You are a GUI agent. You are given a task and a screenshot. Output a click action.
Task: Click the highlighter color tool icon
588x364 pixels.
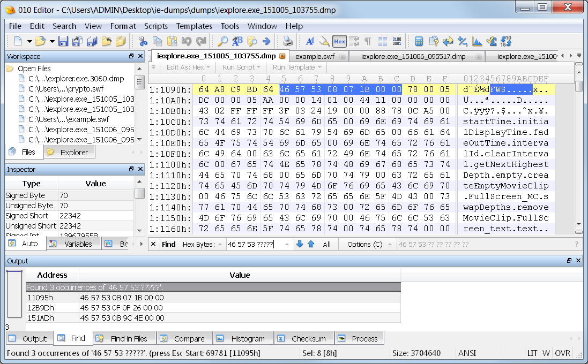point(324,41)
